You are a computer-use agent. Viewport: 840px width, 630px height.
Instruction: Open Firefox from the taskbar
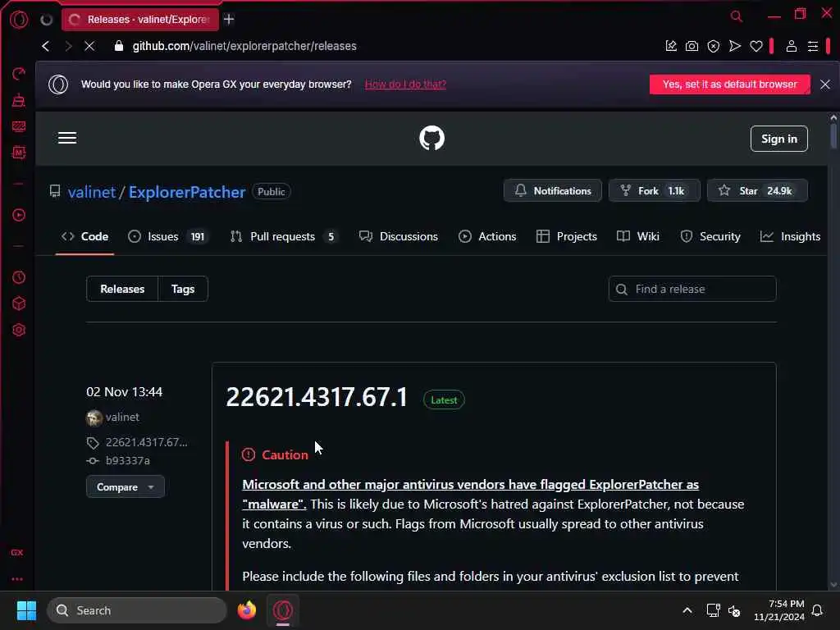click(x=246, y=610)
